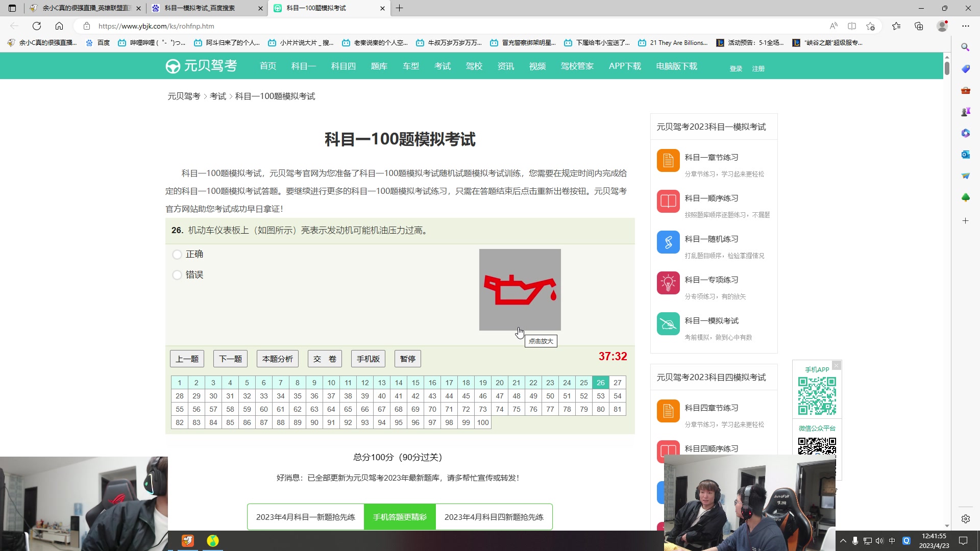Image resolution: width=980 pixels, height=551 pixels.
Task: Select the 错误 answer option
Action: (177, 274)
